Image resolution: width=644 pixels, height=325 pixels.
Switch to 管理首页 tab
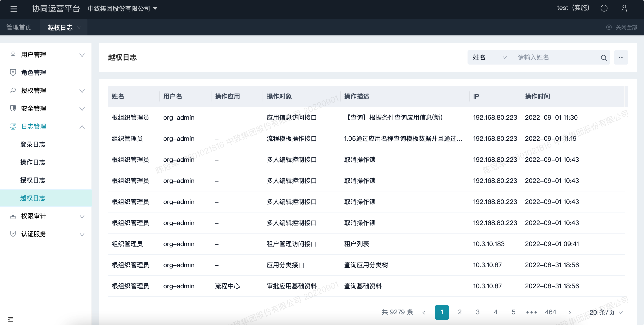coord(19,28)
